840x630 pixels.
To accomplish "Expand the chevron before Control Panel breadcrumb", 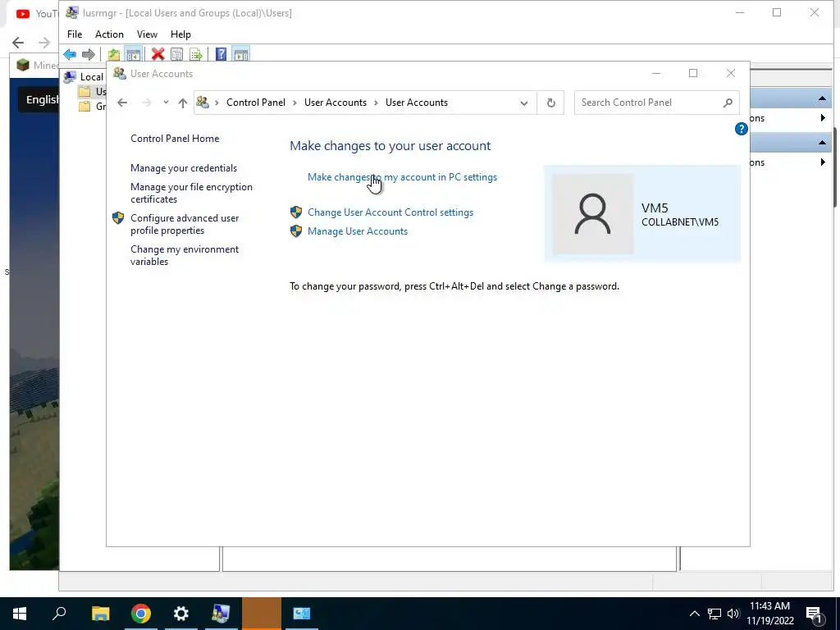I will coord(217,103).
